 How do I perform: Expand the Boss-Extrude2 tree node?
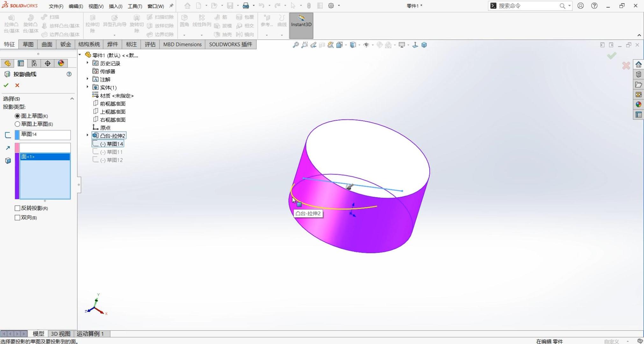click(88, 135)
